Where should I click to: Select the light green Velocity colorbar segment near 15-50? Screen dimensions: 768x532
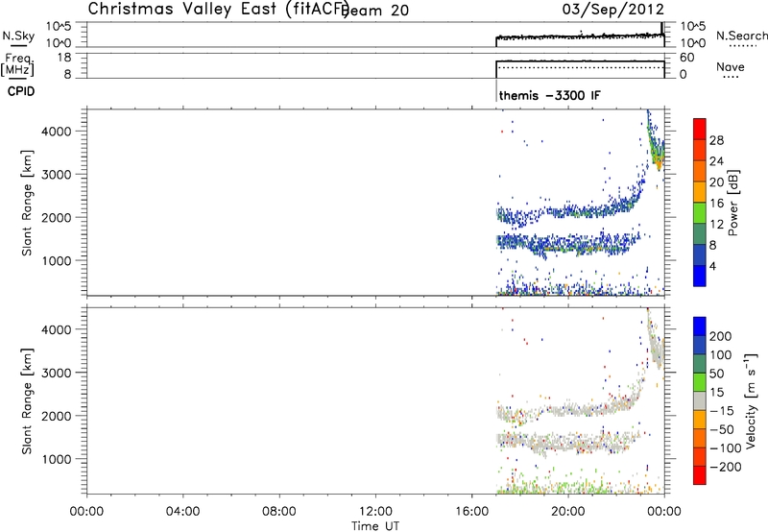point(700,382)
